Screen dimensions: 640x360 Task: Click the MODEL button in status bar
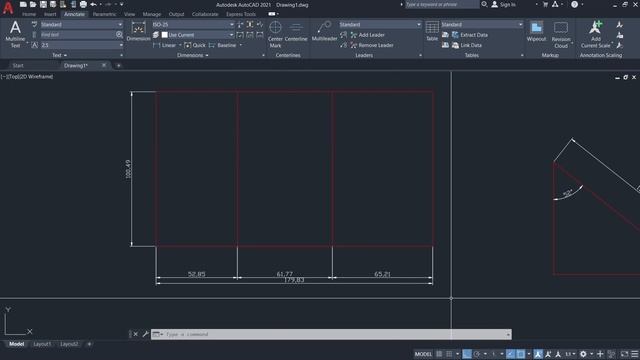tap(423, 354)
